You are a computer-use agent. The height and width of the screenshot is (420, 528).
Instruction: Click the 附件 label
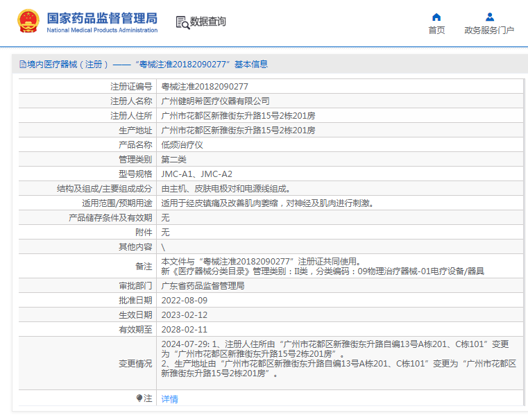(144, 233)
